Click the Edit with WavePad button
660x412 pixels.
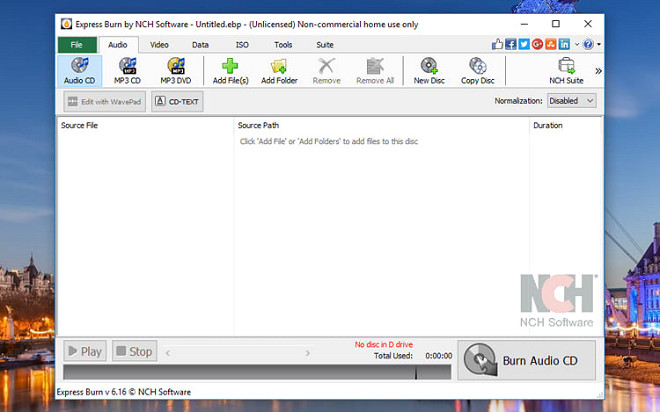pyautogui.click(x=105, y=101)
